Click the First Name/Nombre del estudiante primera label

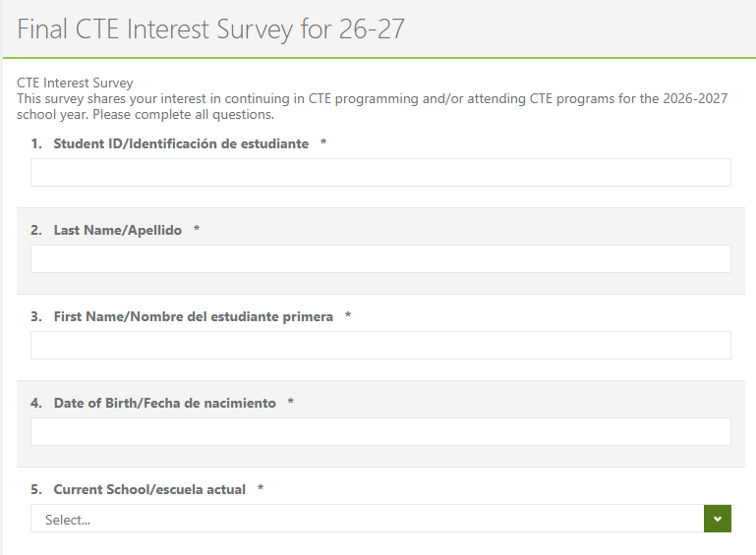[x=193, y=317]
